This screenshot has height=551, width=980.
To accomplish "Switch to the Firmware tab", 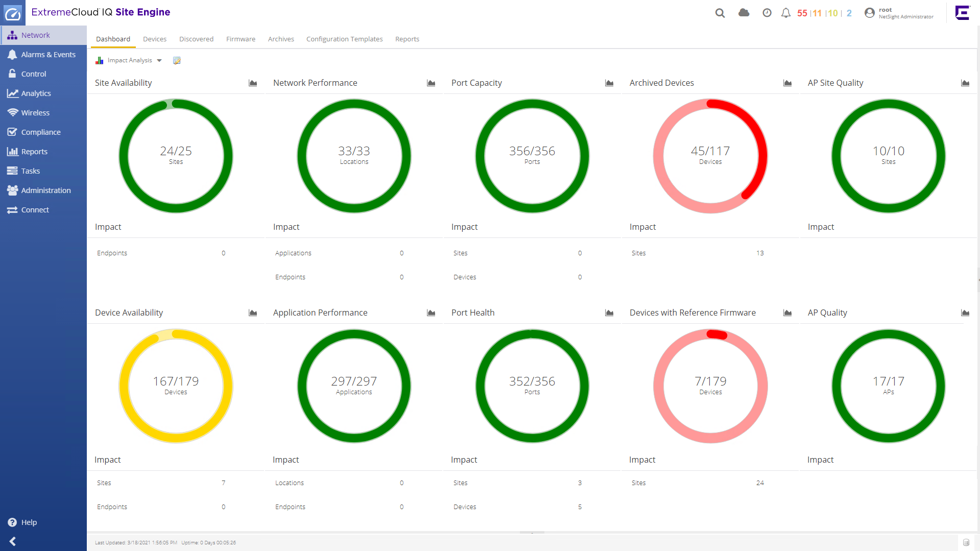I will coord(241,39).
